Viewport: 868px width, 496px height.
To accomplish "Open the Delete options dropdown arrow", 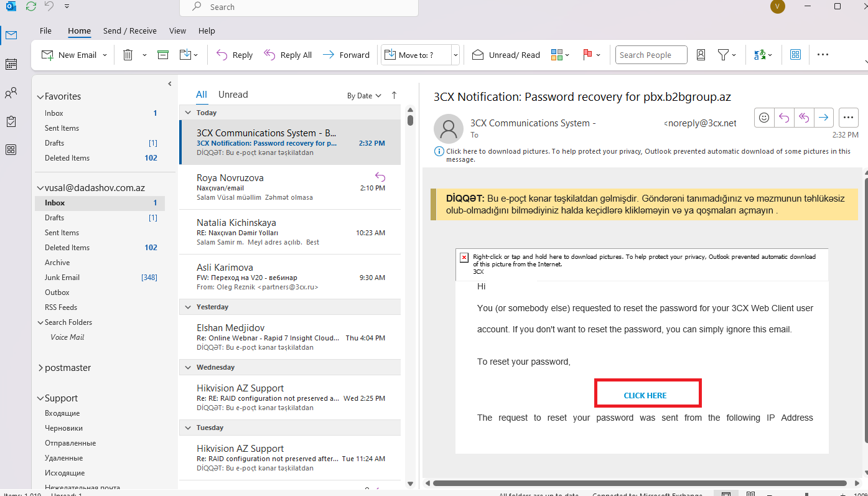I will pos(144,55).
